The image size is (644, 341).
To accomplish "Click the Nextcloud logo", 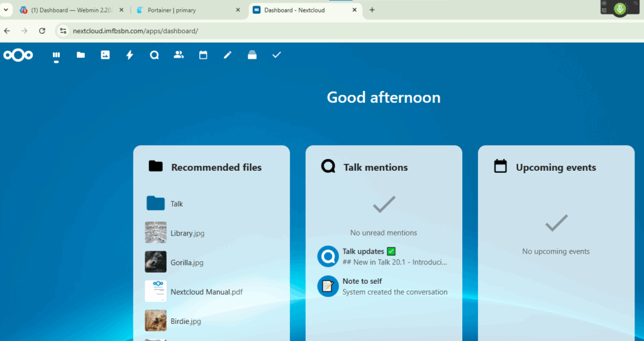I will click(x=18, y=55).
